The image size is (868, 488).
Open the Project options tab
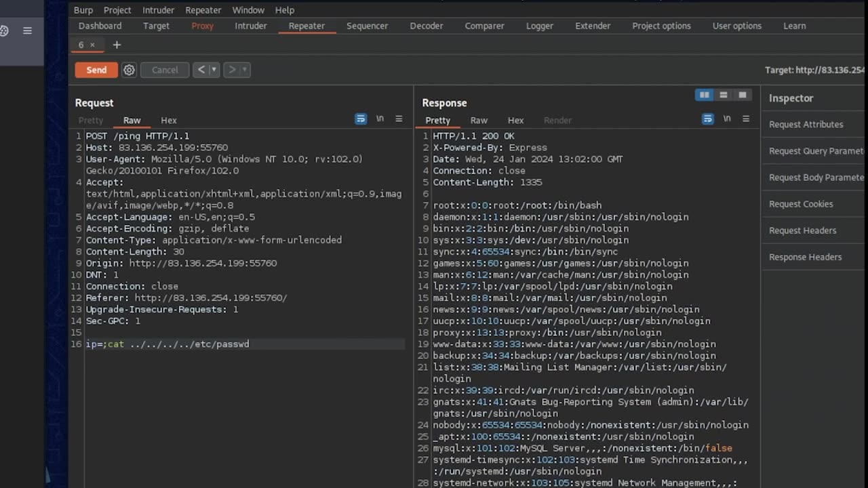pos(661,26)
